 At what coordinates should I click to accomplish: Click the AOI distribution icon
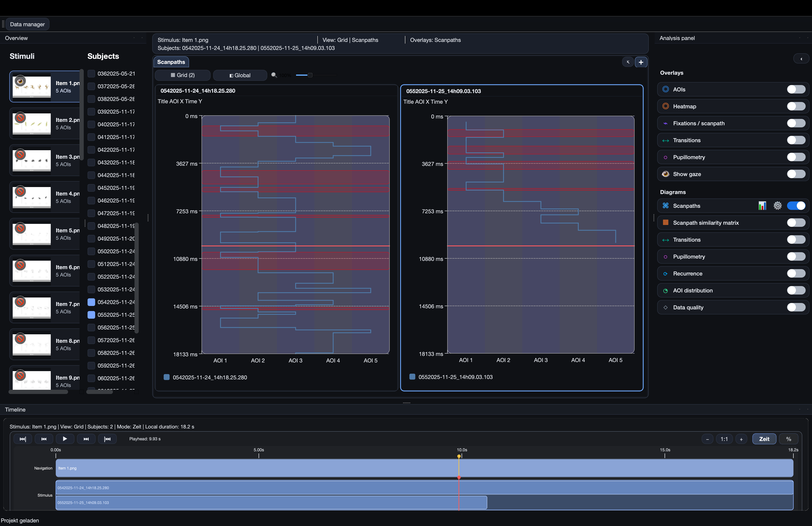point(665,291)
